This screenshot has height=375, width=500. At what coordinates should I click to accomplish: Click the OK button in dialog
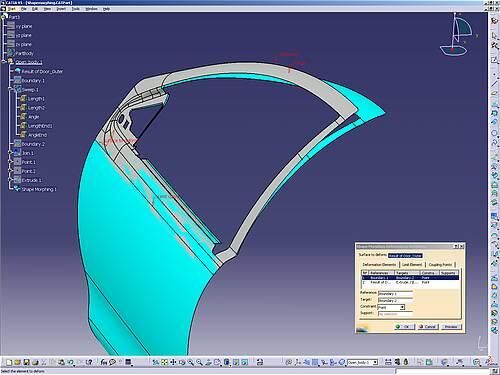404,326
